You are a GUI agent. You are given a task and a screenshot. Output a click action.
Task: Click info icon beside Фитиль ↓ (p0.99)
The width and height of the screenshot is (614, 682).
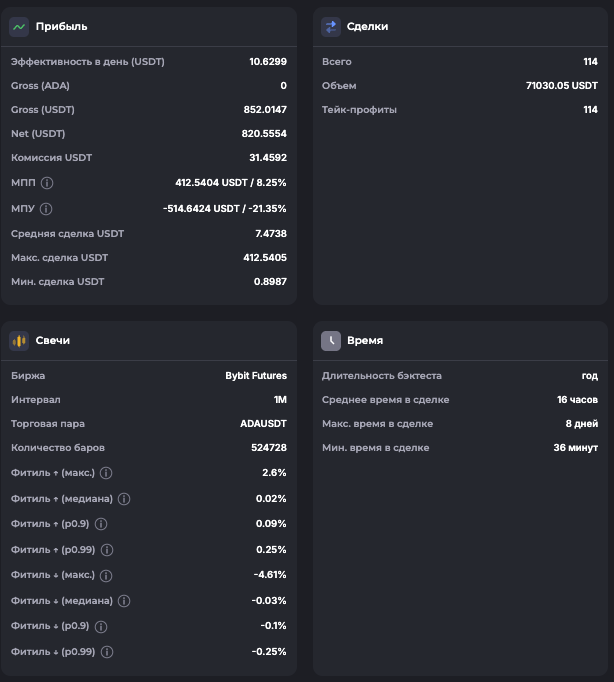click(x=107, y=652)
